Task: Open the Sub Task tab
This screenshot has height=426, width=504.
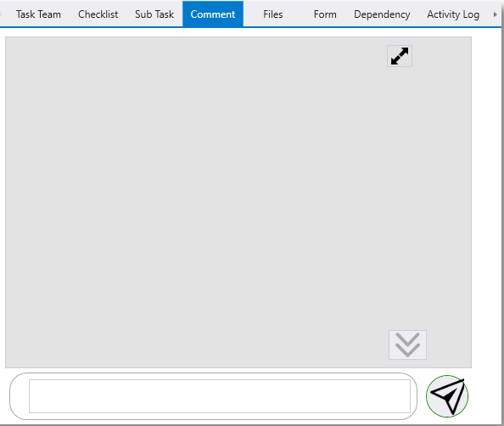Action: (x=154, y=14)
